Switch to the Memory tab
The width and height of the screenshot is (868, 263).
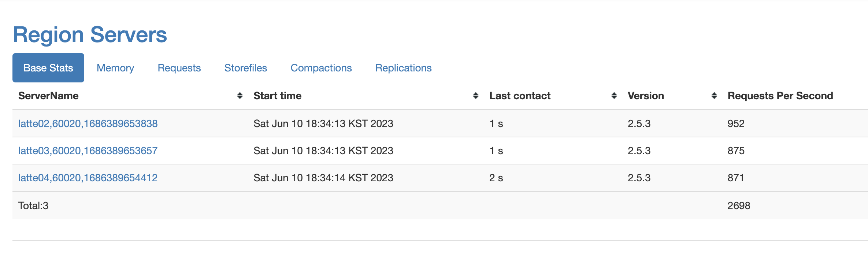(x=115, y=68)
